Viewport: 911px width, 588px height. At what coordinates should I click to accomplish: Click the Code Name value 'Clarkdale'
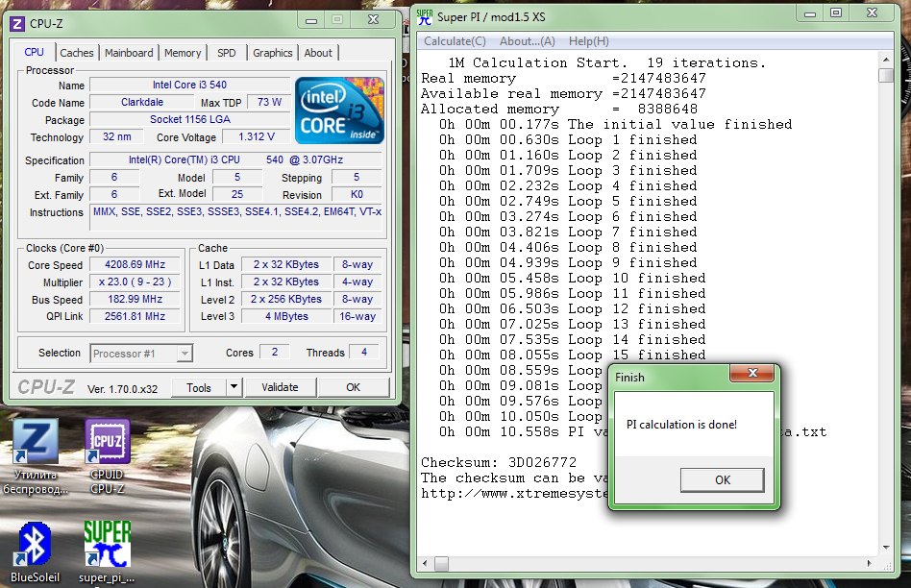click(142, 102)
